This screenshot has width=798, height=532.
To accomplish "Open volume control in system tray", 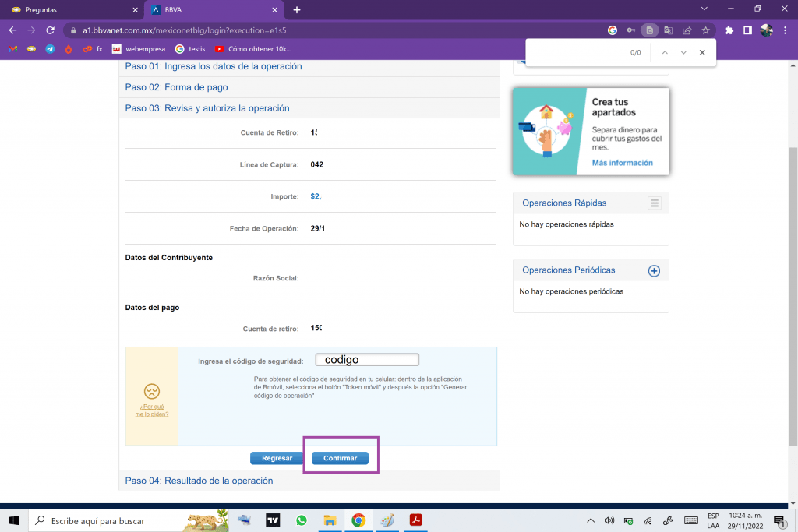I will 609,520.
